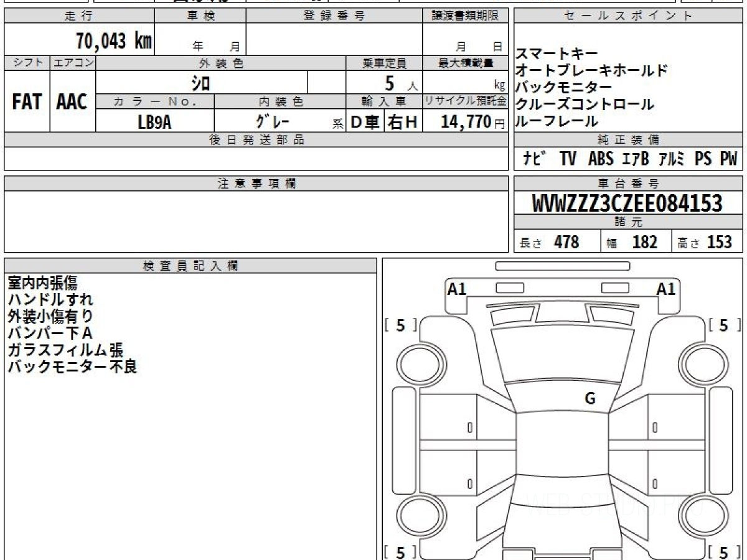Select the PW equipment label

(x=728, y=159)
